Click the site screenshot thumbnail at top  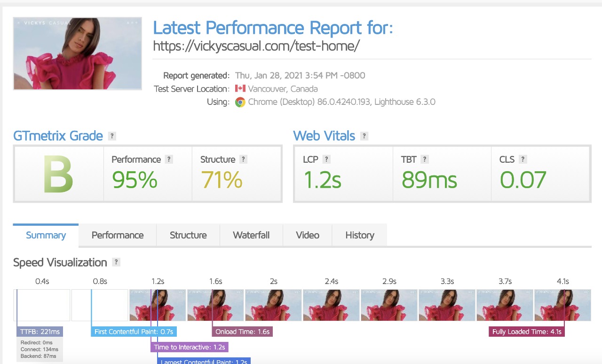78,54
